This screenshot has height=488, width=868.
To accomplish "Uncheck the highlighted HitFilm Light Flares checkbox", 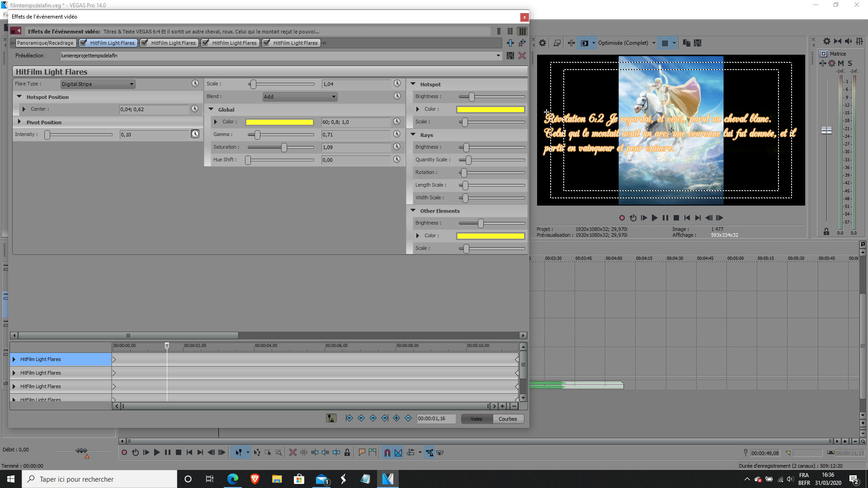I will point(84,43).
